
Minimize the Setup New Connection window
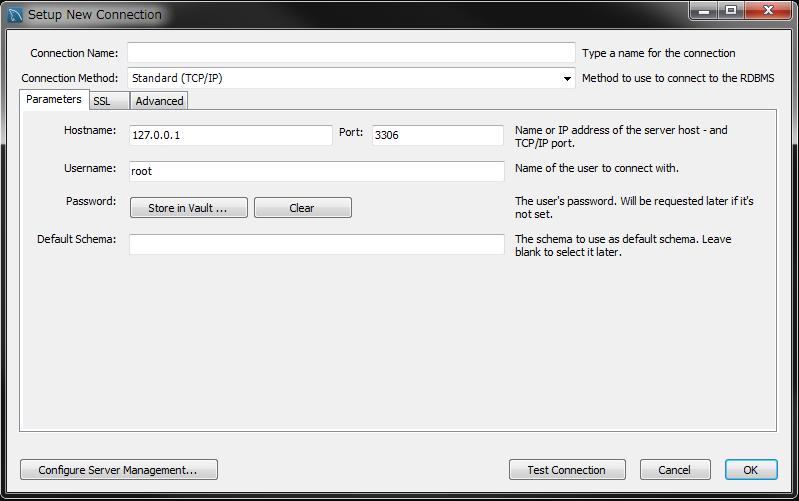704,11
